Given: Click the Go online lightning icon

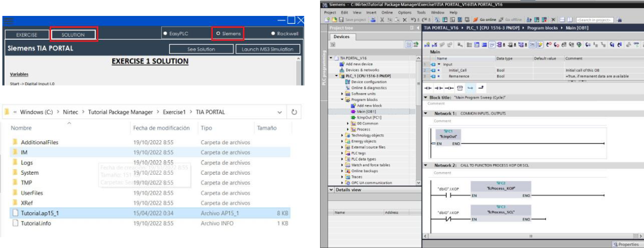Looking at the screenshot, I should tap(475, 20).
